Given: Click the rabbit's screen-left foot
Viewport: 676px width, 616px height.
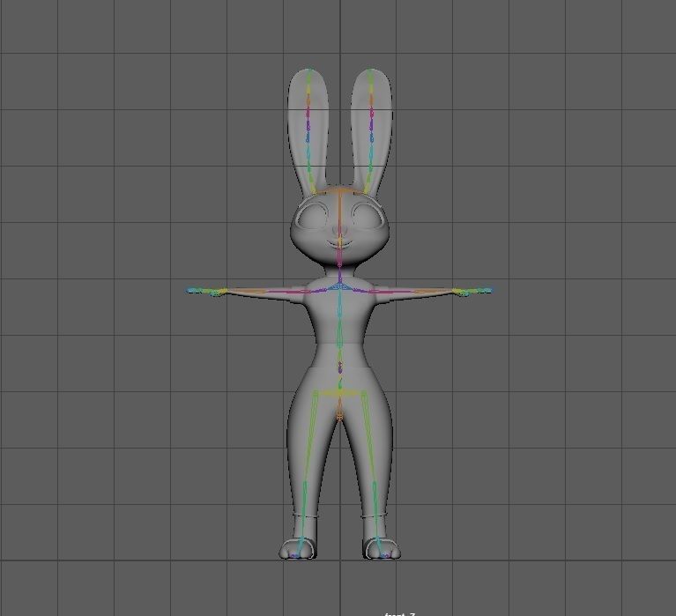Looking at the screenshot, I should 298,549.
